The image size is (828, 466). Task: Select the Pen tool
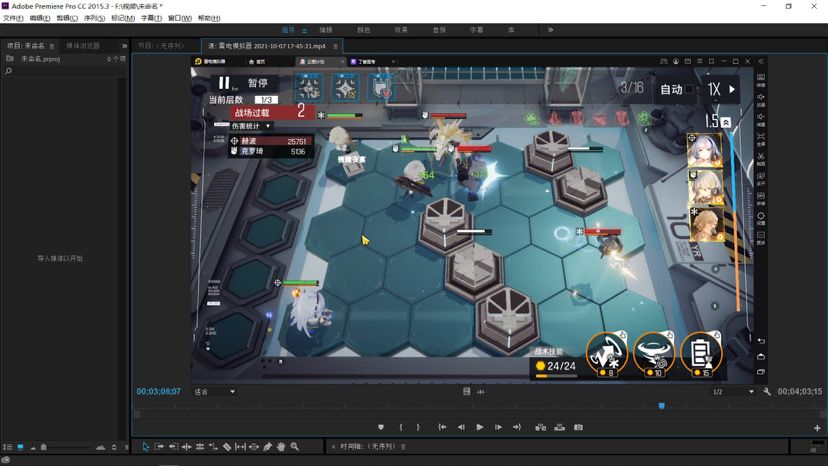click(x=268, y=447)
